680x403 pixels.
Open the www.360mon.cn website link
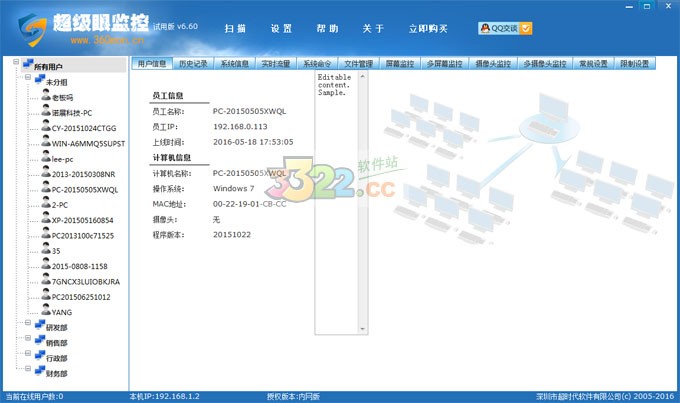[x=107, y=40]
